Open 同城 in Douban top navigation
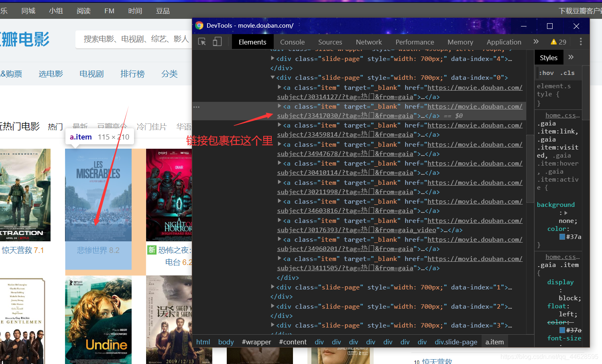The height and width of the screenshot is (364, 602). click(28, 11)
